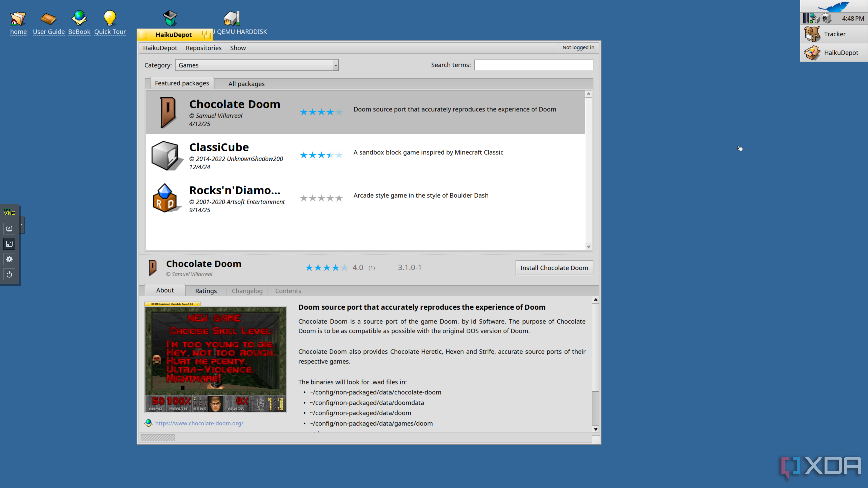The image size is (868, 488).
Task: Select the Rocks'n'Diamo... package row title
Action: point(234,190)
